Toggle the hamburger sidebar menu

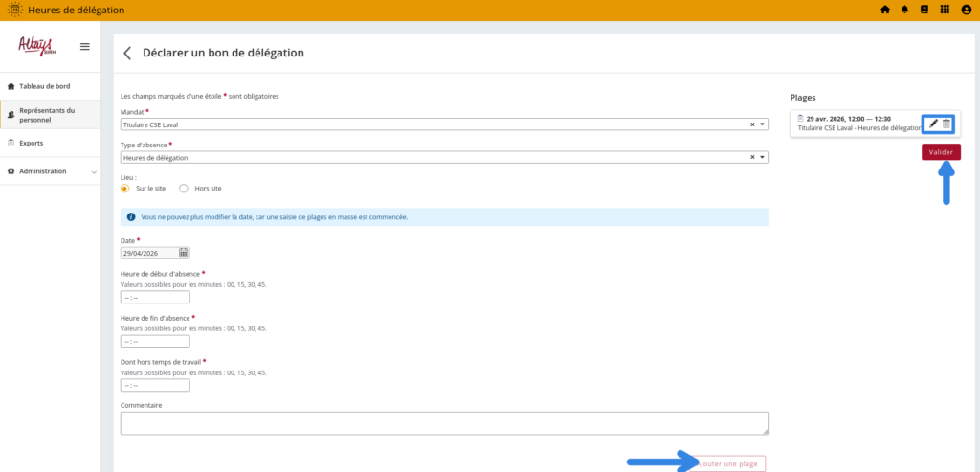tap(84, 47)
